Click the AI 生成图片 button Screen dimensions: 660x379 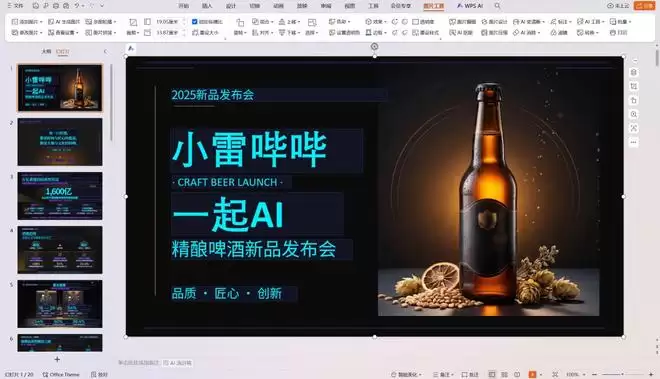(64, 21)
